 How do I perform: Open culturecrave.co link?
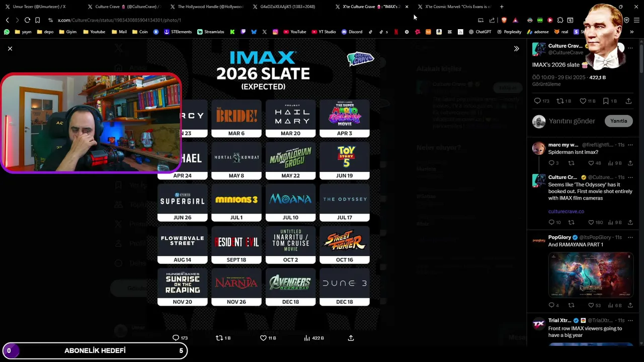[x=566, y=212]
